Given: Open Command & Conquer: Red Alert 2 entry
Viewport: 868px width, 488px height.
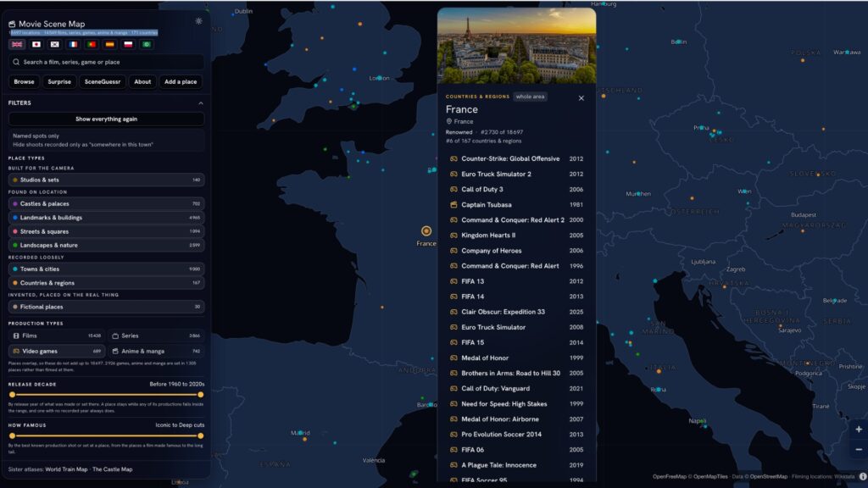Looking at the screenshot, I should tap(516, 219).
